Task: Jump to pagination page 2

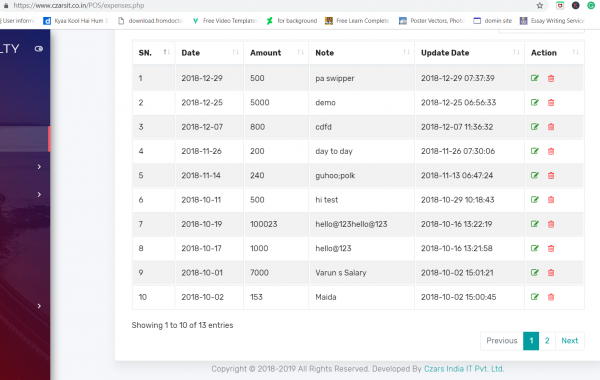Action: (x=547, y=341)
